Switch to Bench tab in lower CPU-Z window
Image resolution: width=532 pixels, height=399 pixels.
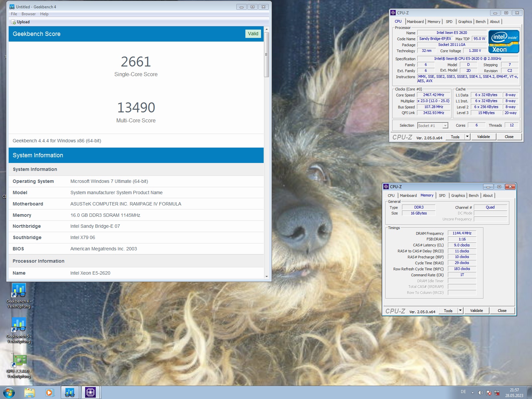pos(474,196)
